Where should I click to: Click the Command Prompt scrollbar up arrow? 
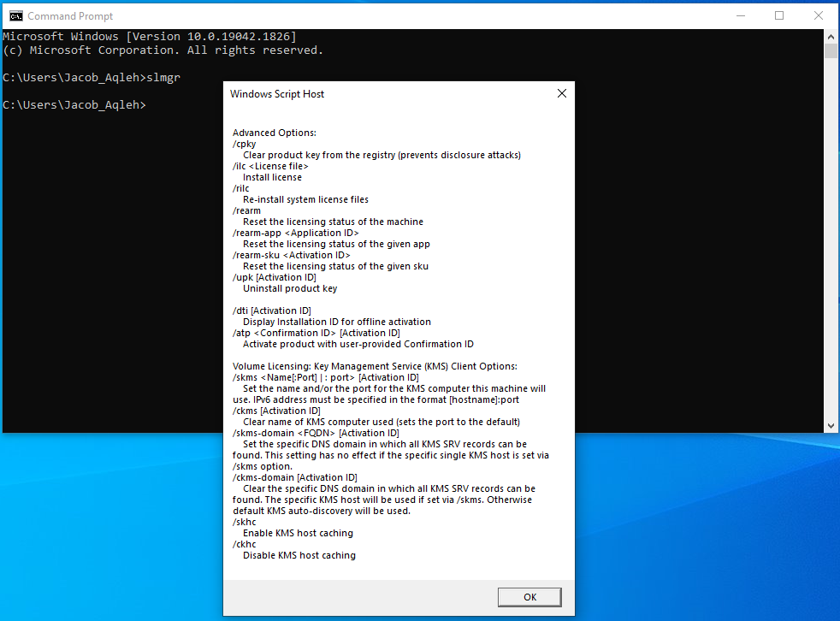point(831,37)
